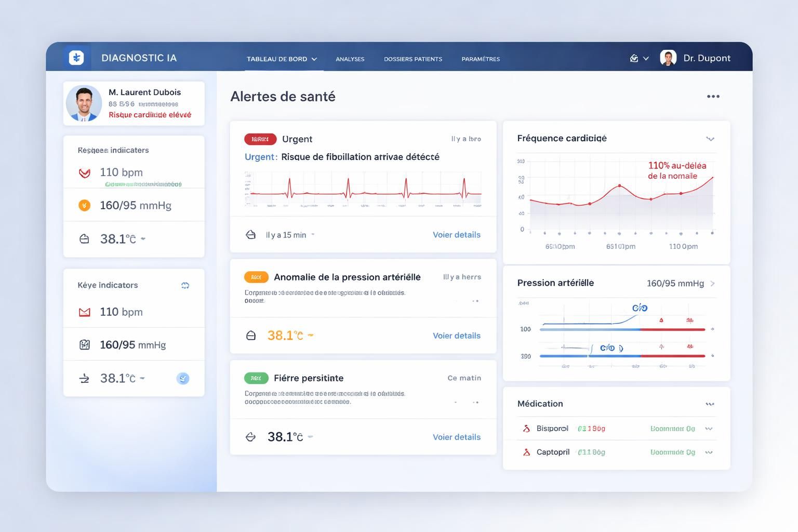798x532 pixels.
Task: Collapse the Fréquence cardiaque panel chevron
Action: 710,139
